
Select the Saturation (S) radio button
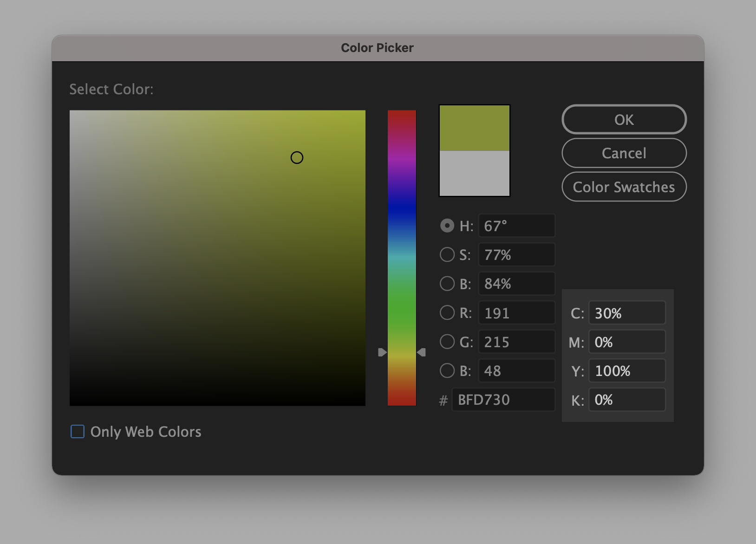click(447, 255)
